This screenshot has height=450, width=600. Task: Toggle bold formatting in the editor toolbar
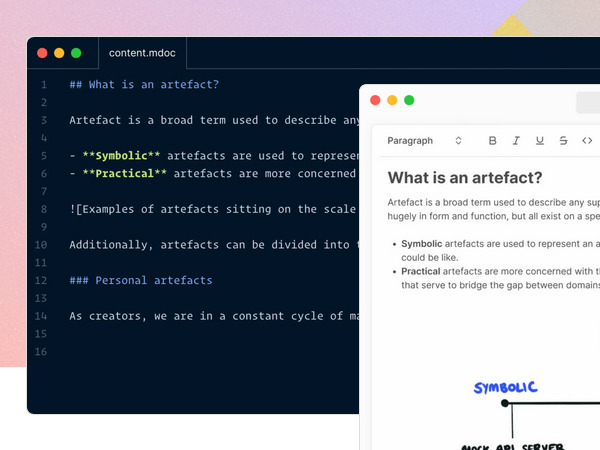[492, 141]
